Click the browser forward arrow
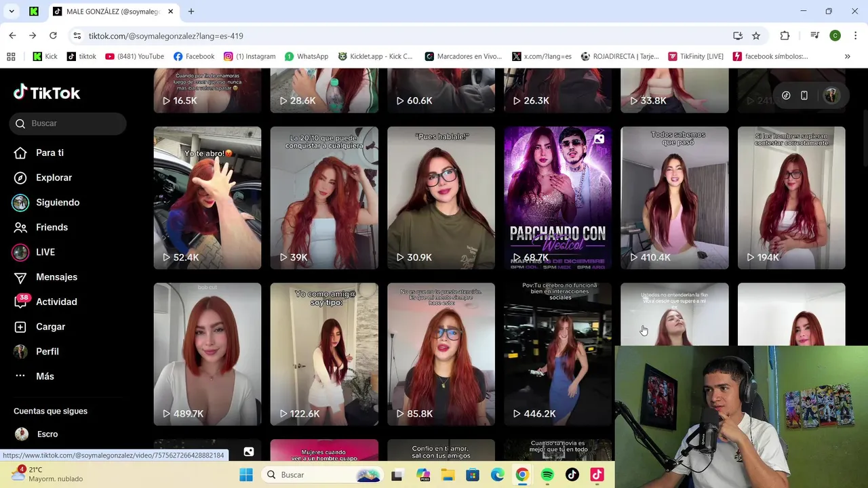868x488 pixels. [33, 35]
